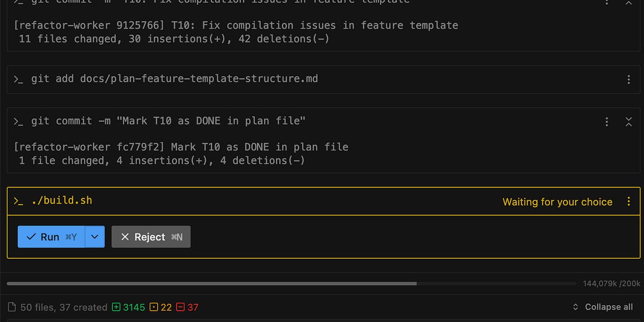The height and width of the screenshot is (322, 644).
Task: Click the terminal prompt icon beside ./build.sh
Action: pos(18,200)
